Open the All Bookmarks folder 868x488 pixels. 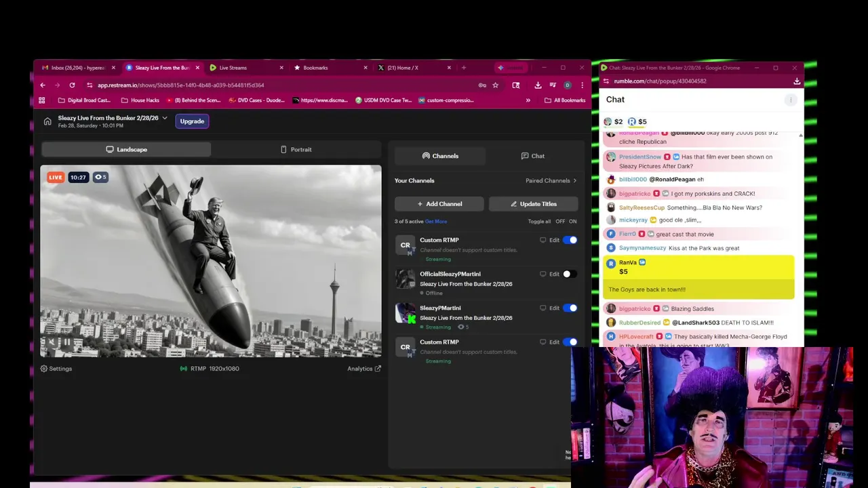tap(565, 100)
